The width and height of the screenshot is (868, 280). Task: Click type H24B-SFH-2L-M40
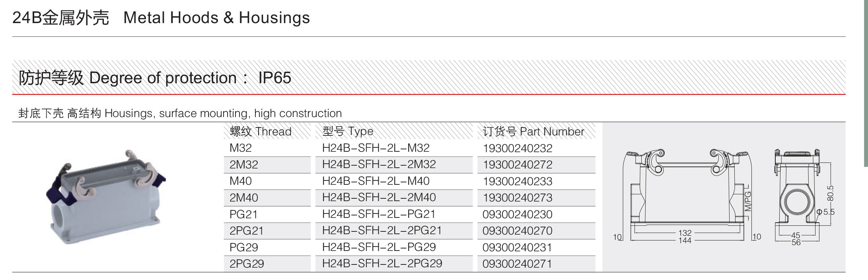[376, 181]
